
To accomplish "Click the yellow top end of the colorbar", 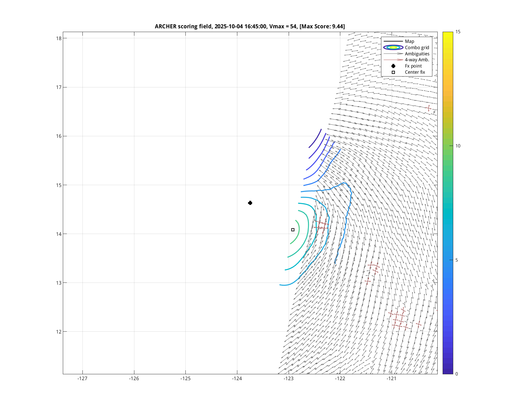I will [448, 33].
